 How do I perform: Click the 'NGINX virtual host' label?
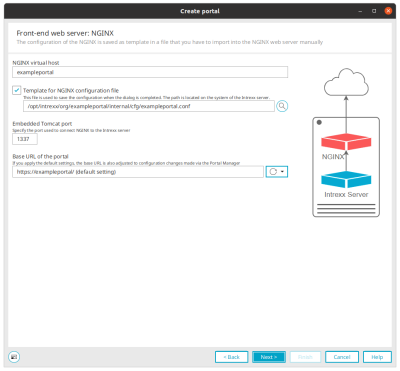(36, 63)
